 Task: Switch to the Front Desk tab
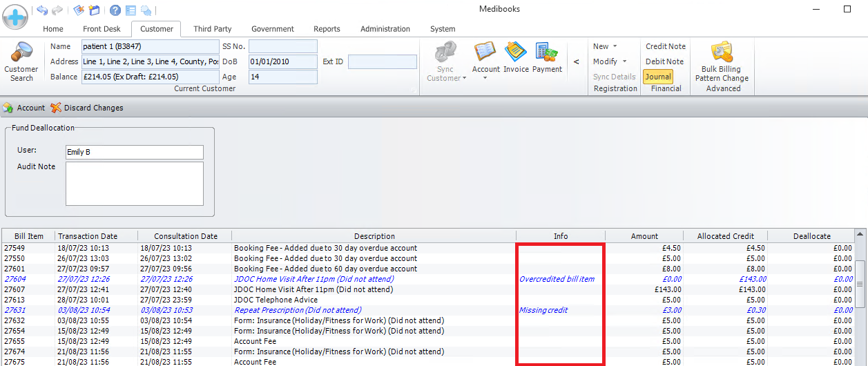pyautogui.click(x=102, y=29)
